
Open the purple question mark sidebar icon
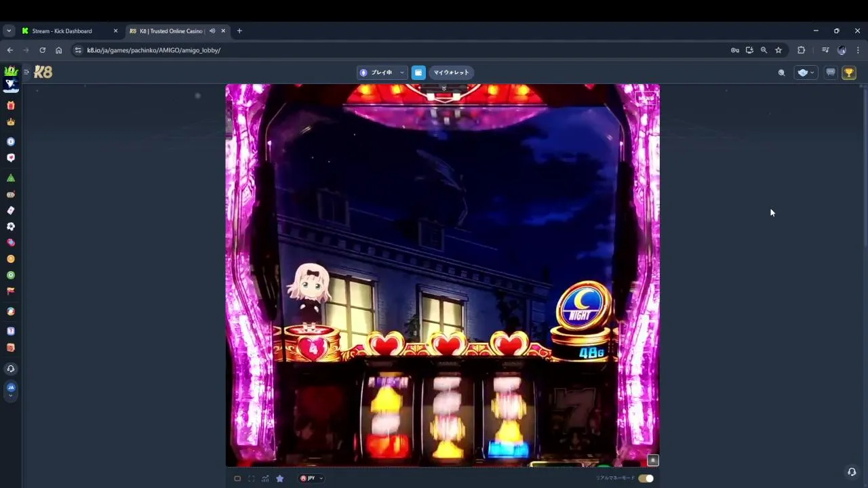(x=11, y=331)
